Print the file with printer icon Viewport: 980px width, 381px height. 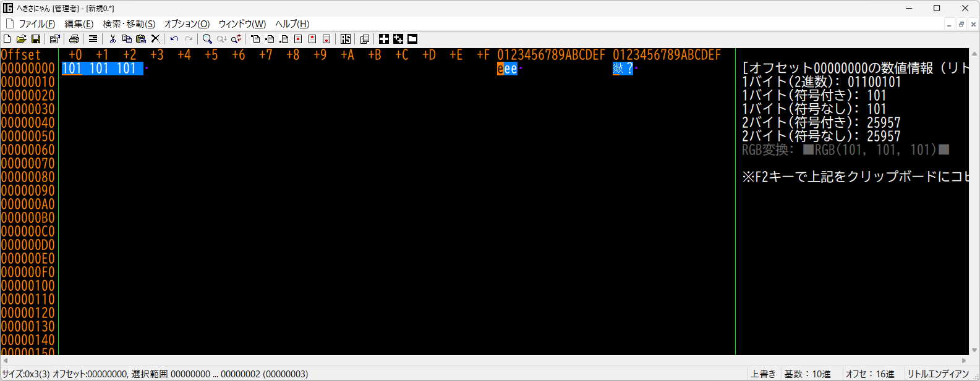pyautogui.click(x=74, y=39)
